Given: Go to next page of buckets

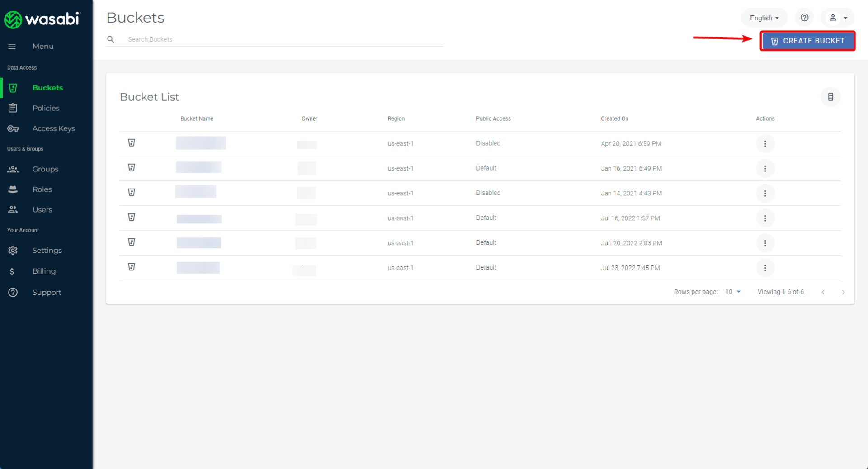Looking at the screenshot, I should pos(843,292).
